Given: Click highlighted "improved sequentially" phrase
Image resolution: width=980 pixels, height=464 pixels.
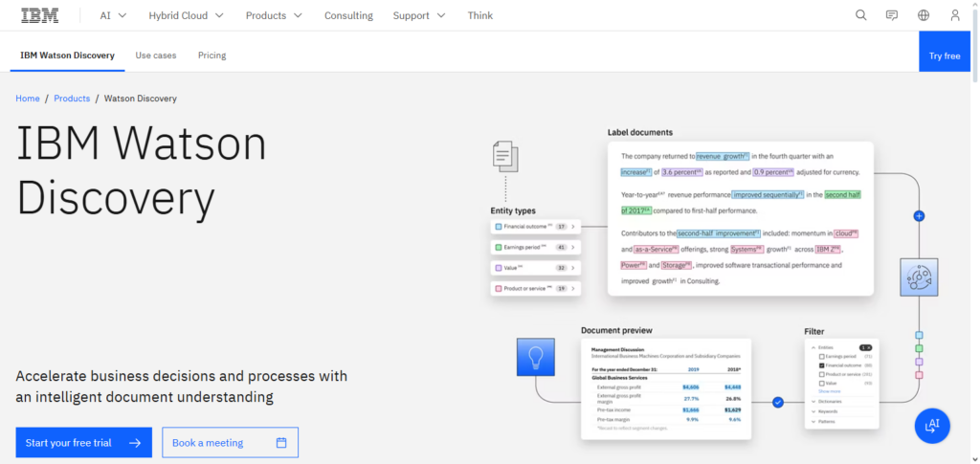Looking at the screenshot, I should pos(768,195).
